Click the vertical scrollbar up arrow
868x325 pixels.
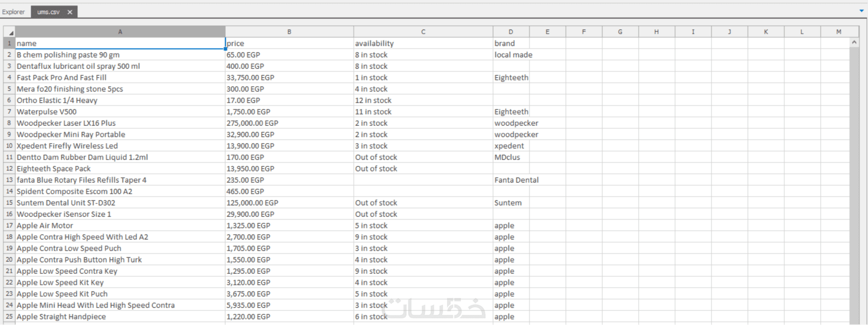pyautogui.click(x=854, y=43)
